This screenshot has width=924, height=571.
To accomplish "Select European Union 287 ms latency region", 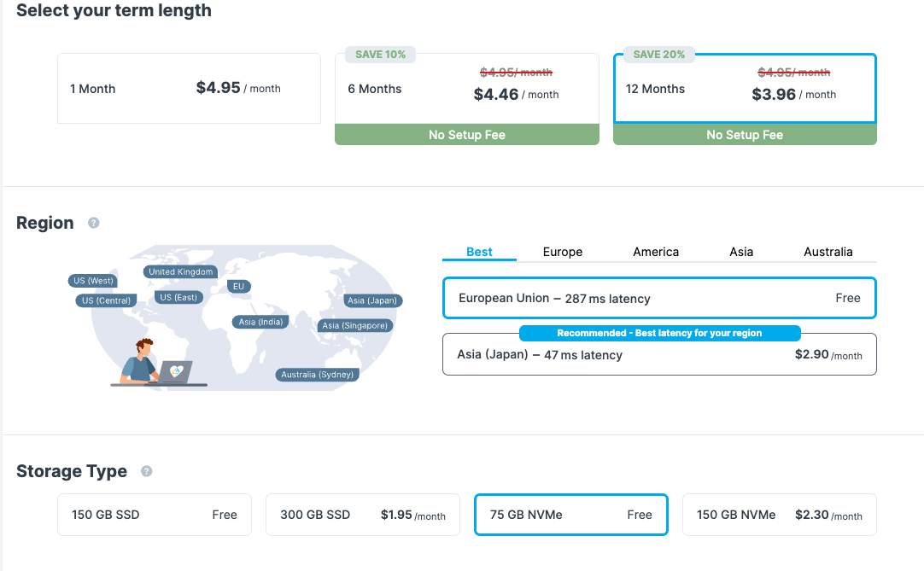I will click(x=658, y=299).
